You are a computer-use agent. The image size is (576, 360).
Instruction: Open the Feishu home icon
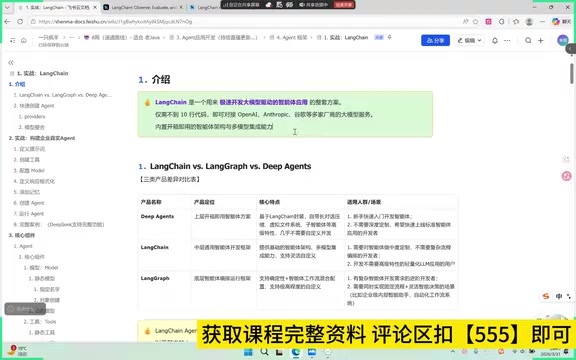coord(24,40)
